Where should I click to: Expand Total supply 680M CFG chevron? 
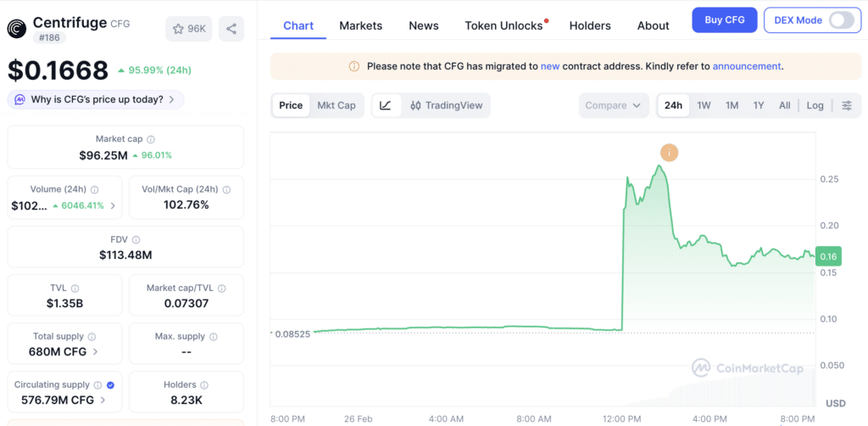click(x=95, y=352)
